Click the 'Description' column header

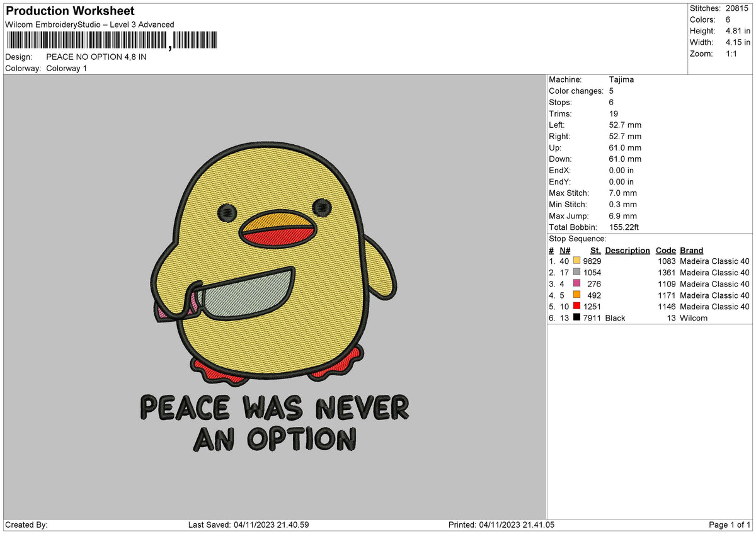pos(627,250)
